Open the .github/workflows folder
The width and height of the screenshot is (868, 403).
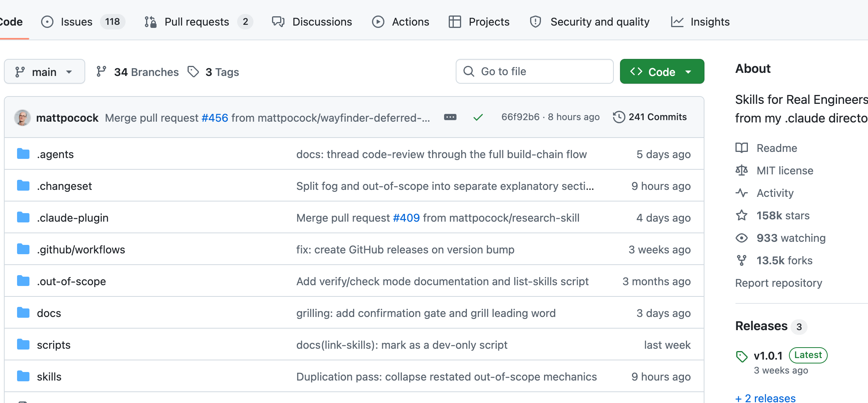click(x=81, y=250)
